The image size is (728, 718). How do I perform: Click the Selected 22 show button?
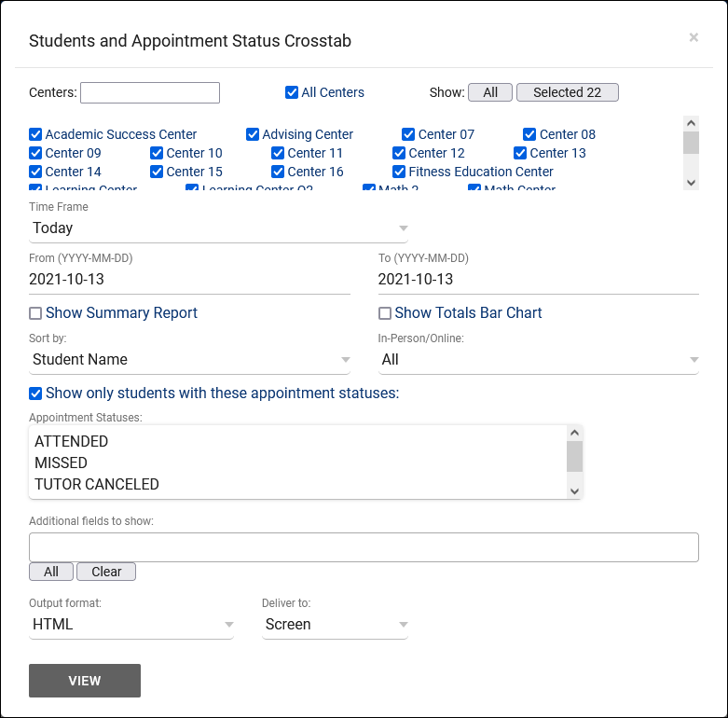click(x=567, y=92)
